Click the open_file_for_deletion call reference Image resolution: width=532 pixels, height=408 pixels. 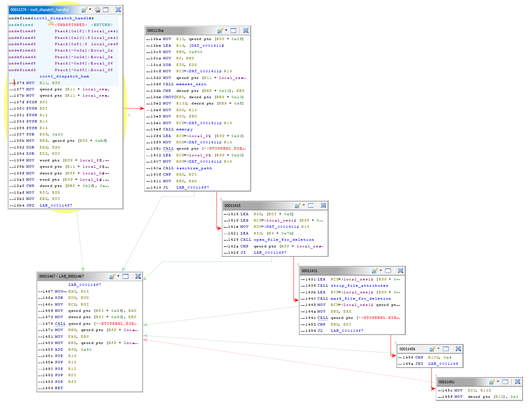(x=284, y=240)
